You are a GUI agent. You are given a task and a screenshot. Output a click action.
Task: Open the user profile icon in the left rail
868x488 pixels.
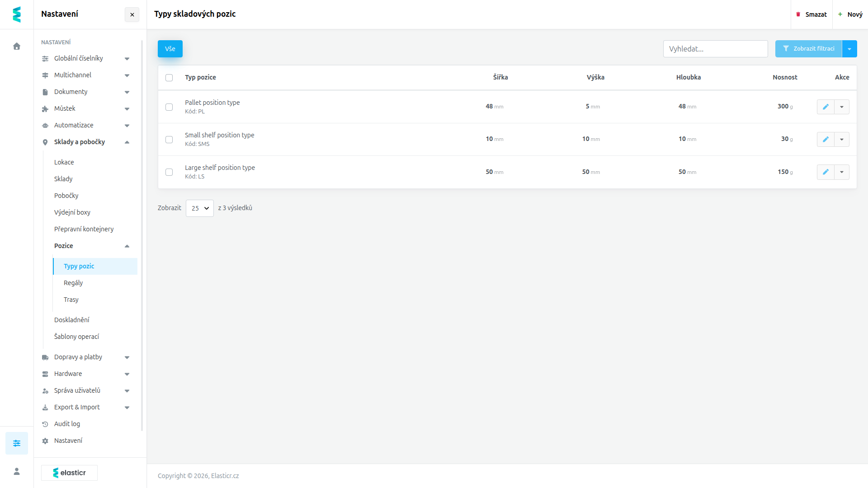(x=17, y=471)
